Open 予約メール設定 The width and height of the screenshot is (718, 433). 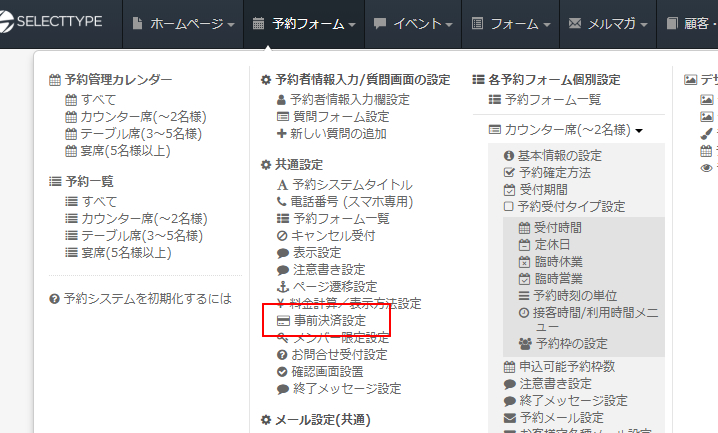(554, 417)
